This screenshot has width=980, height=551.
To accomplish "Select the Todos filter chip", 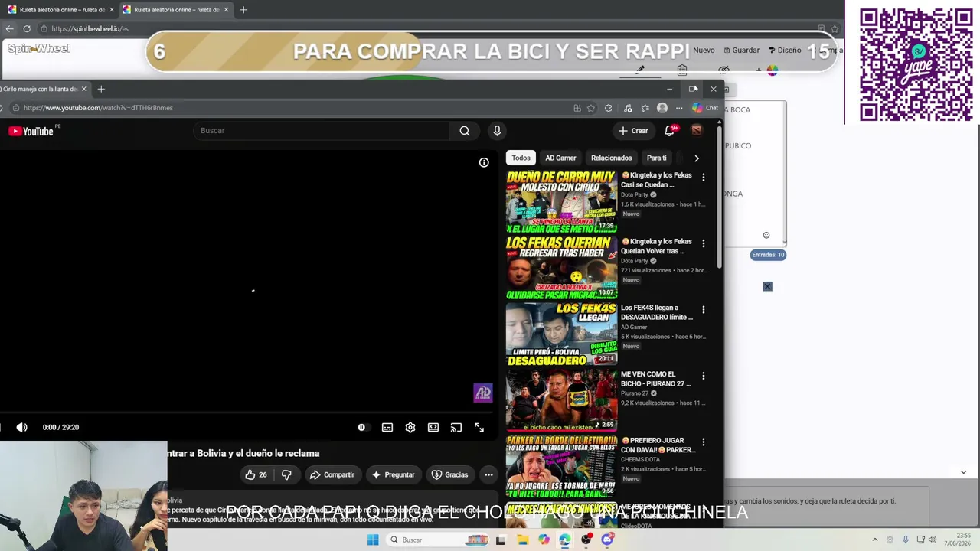I will (x=521, y=158).
